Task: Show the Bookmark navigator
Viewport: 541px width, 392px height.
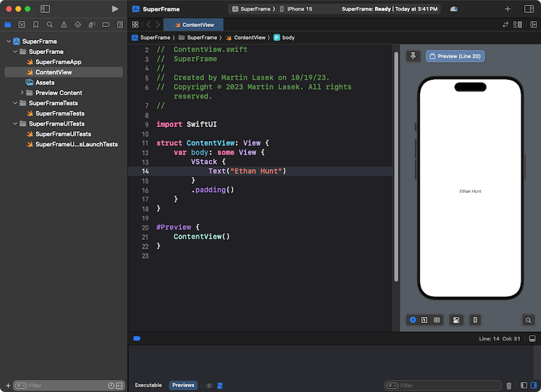Action: pyautogui.click(x=36, y=24)
